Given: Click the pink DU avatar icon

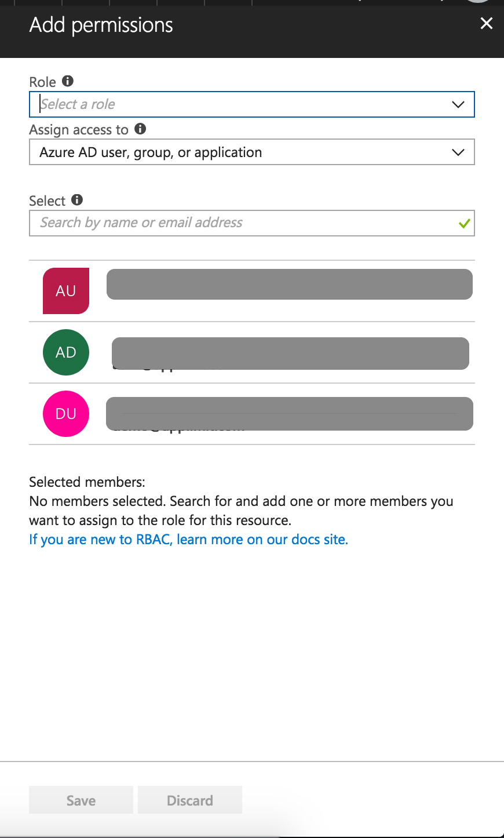Looking at the screenshot, I should point(66,414).
